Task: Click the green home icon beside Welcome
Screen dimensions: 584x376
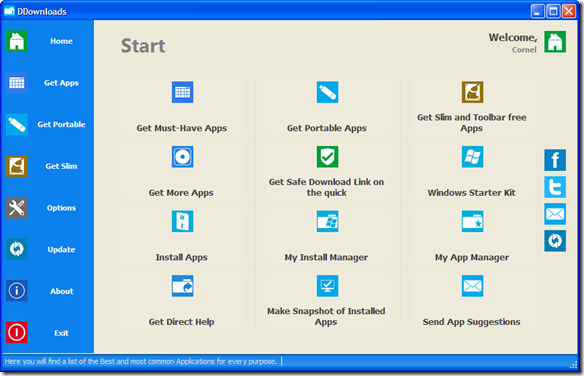Action: [x=555, y=42]
